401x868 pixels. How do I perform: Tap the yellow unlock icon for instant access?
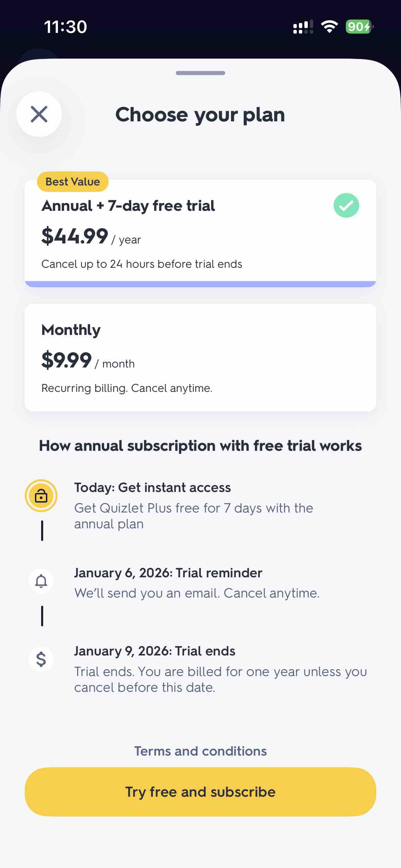tap(41, 496)
